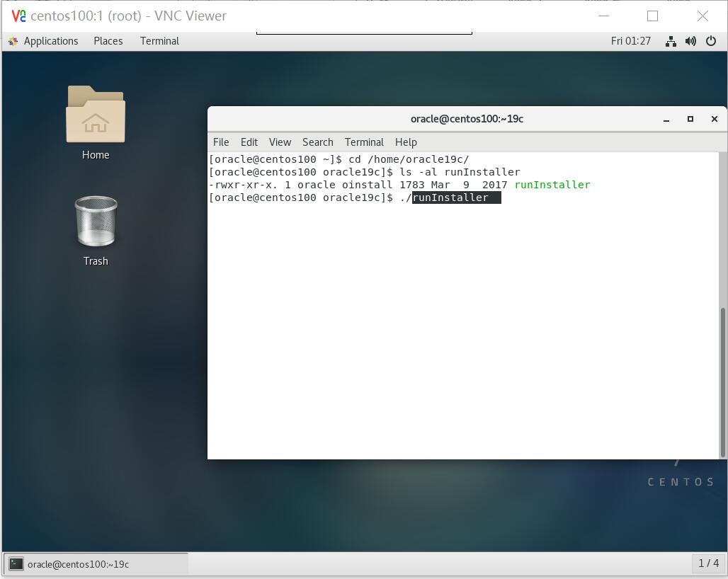Minimize the VNC Viewer window
This screenshot has height=579, width=728.
(x=603, y=16)
